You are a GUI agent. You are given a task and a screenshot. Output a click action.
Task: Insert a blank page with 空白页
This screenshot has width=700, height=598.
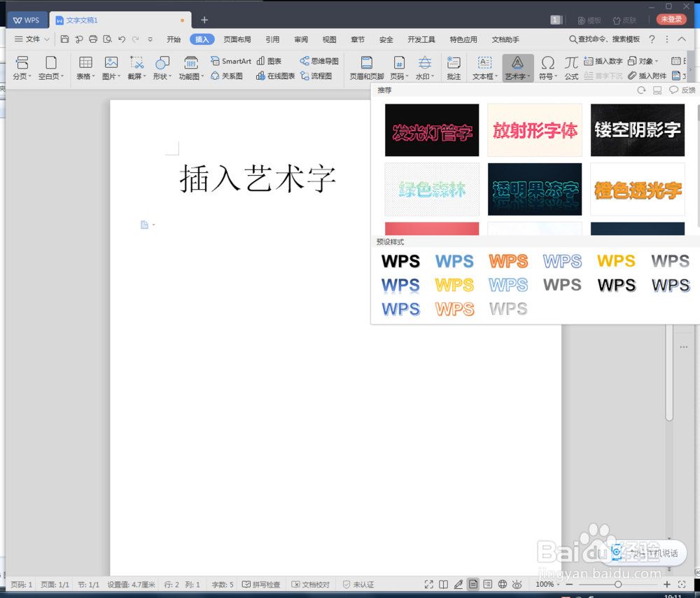pyautogui.click(x=51, y=68)
